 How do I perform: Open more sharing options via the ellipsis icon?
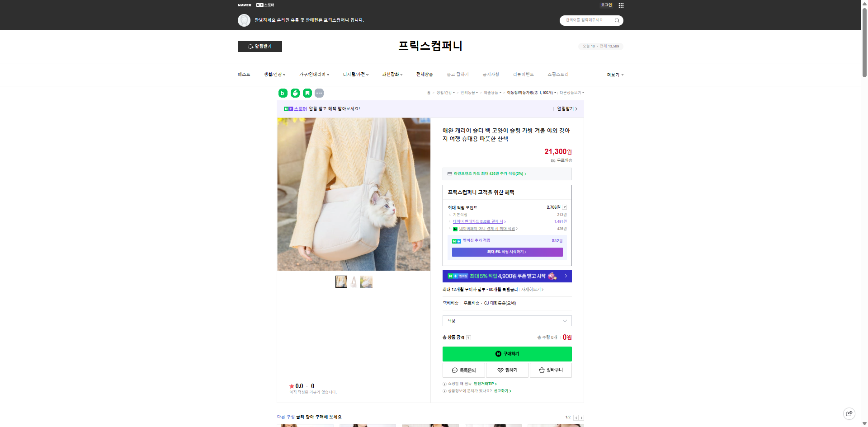coord(319,93)
